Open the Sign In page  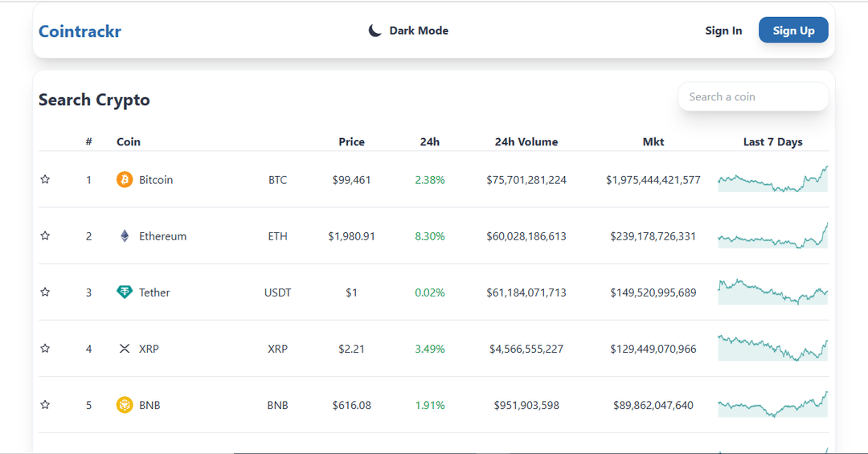click(x=723, y=31)
